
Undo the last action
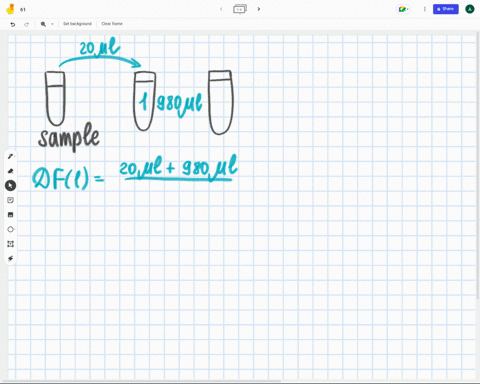(x=13, y=24)
